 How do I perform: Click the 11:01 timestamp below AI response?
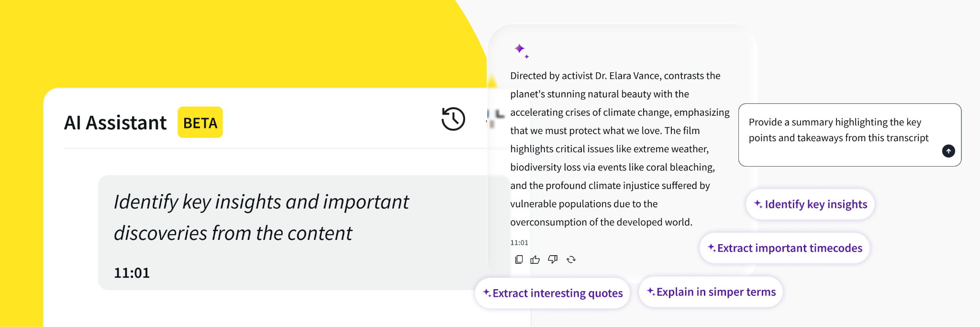519,243
